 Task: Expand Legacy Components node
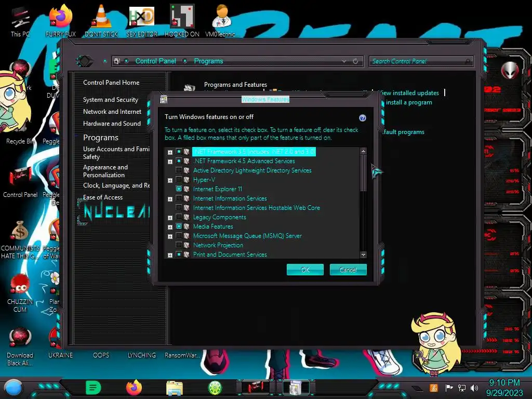tap(170, 218)
